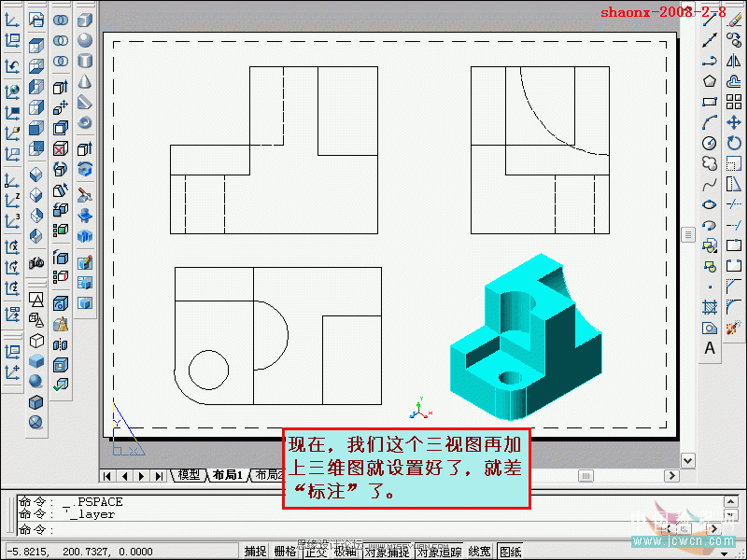This screenshot has height=560, width=748.
Task: Click the drawing area vertical scrollbar down arrow
Action: [x=687, y=461]
